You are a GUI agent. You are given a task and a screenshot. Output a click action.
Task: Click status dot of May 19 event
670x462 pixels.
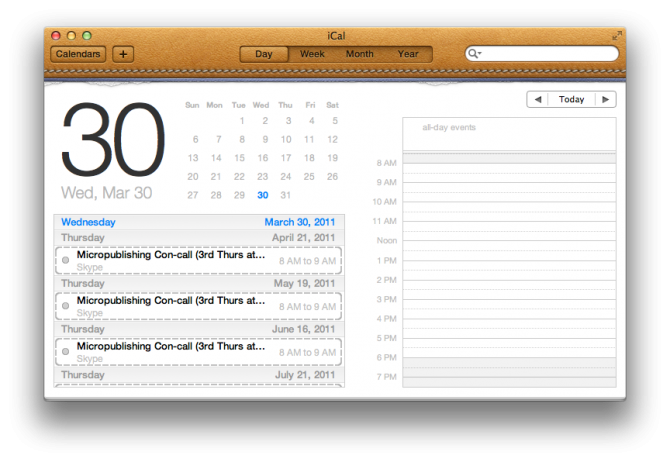tap(66, 305)
